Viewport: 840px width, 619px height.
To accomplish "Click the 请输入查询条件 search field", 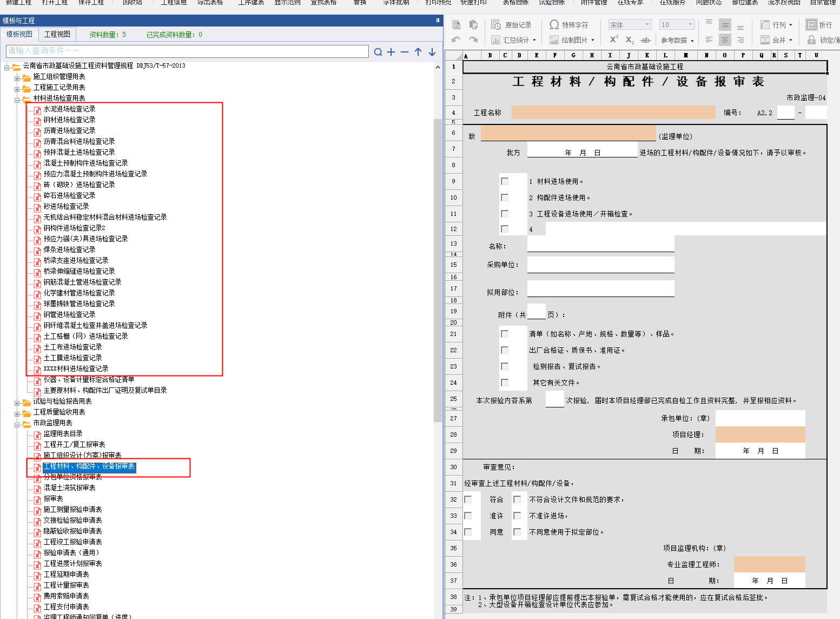I will tap(187, 51).
